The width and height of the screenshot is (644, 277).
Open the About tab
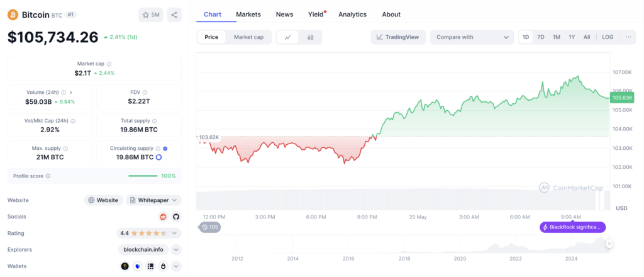point(391,14)
